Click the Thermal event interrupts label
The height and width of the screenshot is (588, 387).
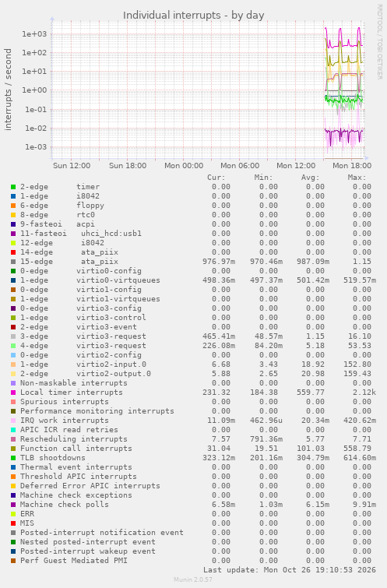(x=76, y=467)
